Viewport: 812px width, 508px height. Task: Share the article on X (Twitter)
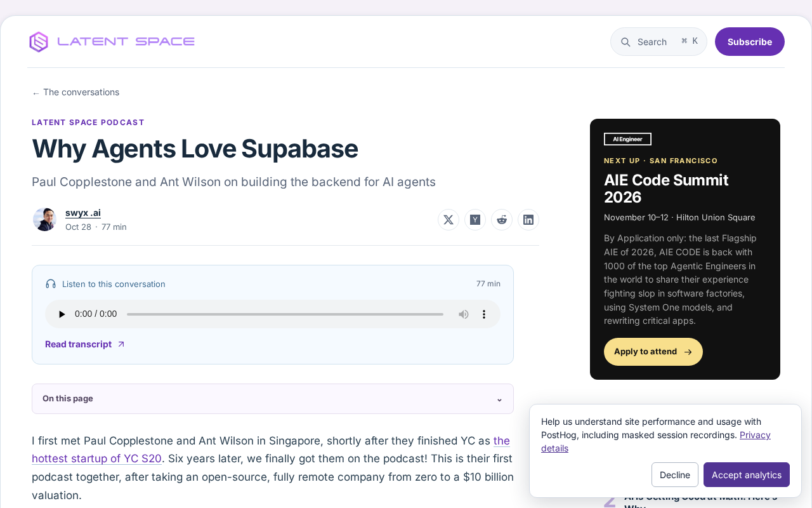pyautogui.click(x=449, y=220)
